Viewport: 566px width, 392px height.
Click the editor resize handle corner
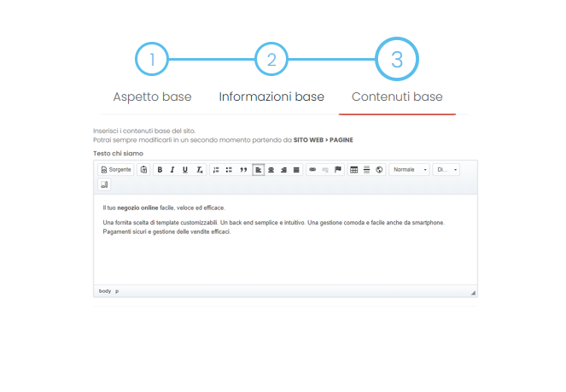pyautogui.click(x=473, y=292)
